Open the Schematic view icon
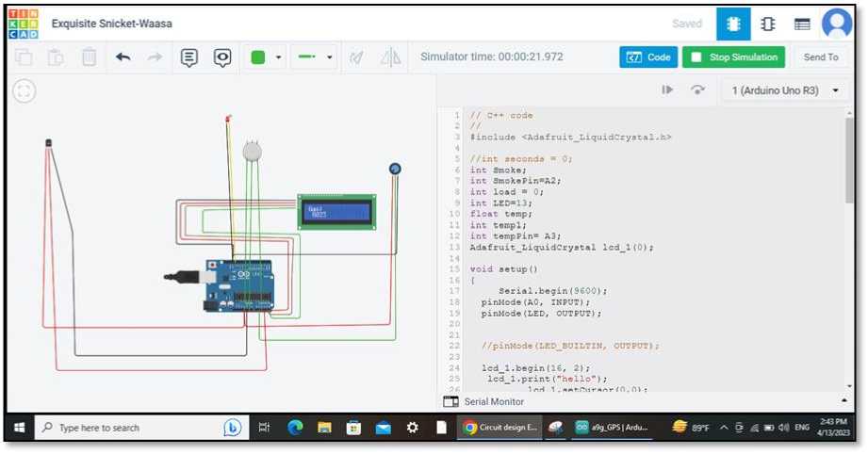This screenshot has width=868, height=454. click(x=768, y=24)
